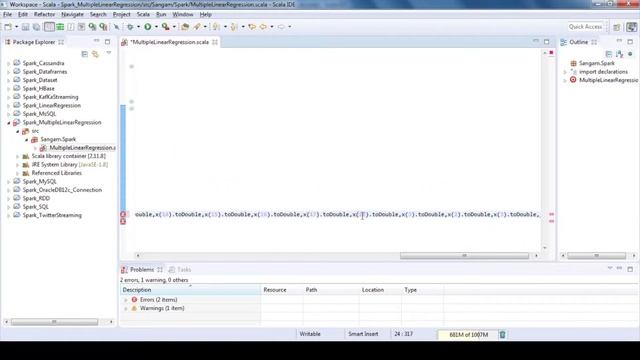Click the Next Annotation toolbar icon

pyautogui.click(x=216, y=27)
